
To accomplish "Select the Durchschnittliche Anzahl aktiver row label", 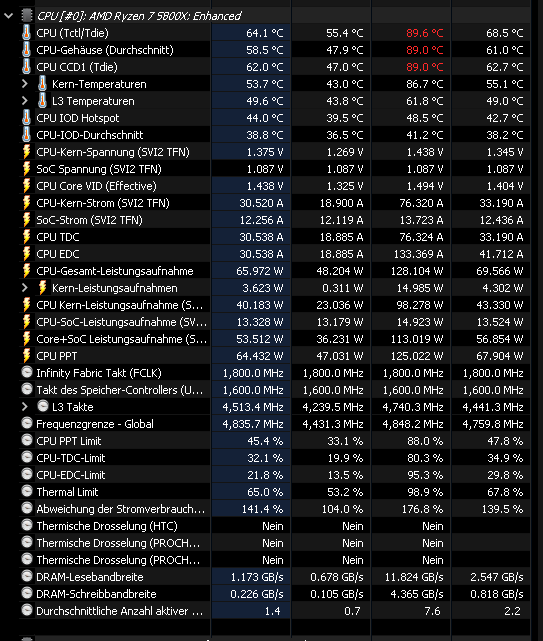I will (120, 611).
